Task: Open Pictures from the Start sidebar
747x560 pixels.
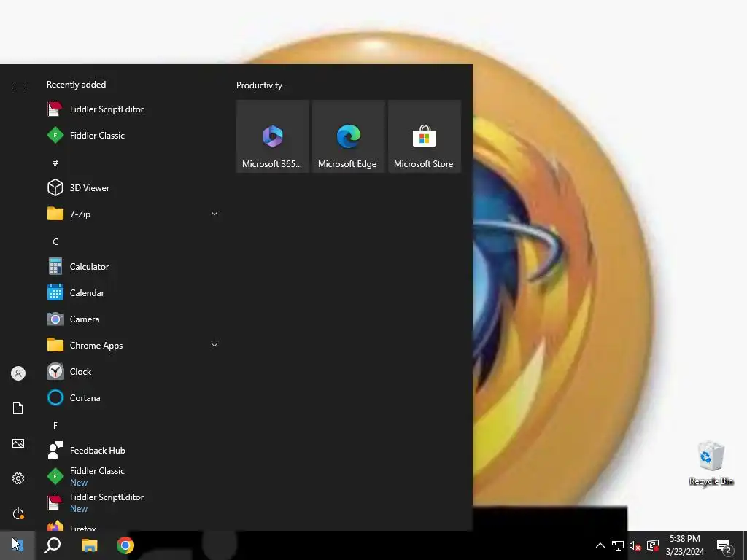Action: (18, 443)
